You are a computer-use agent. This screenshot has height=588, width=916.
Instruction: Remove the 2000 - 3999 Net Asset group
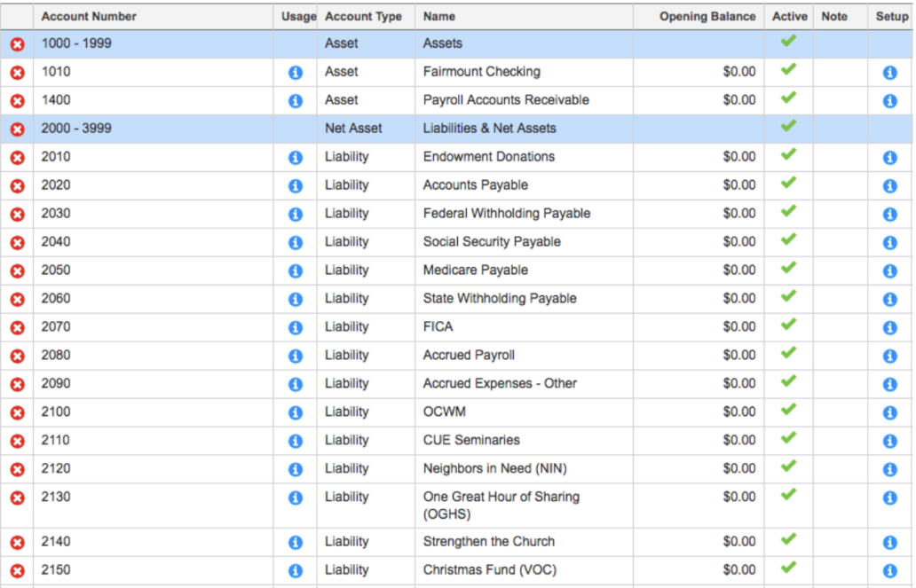point(18,129)
